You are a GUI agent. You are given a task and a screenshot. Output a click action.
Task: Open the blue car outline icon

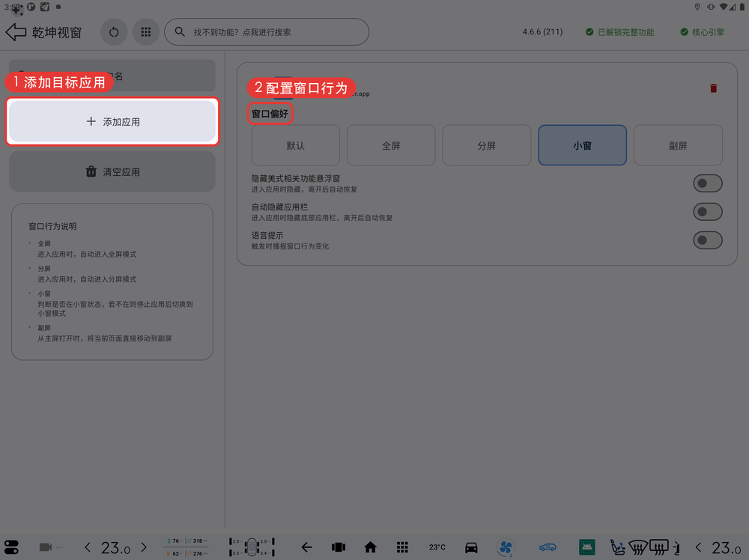548,547
